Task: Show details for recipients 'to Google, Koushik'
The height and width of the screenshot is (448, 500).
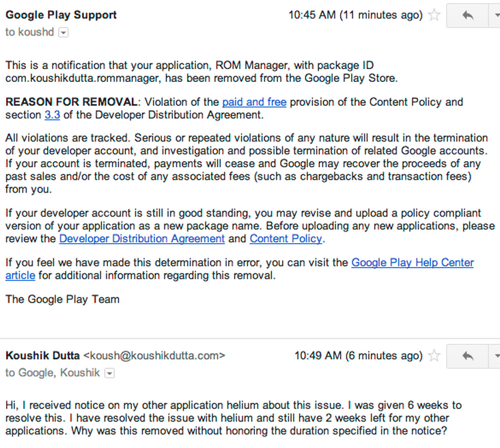Action: tap(109, 373)
